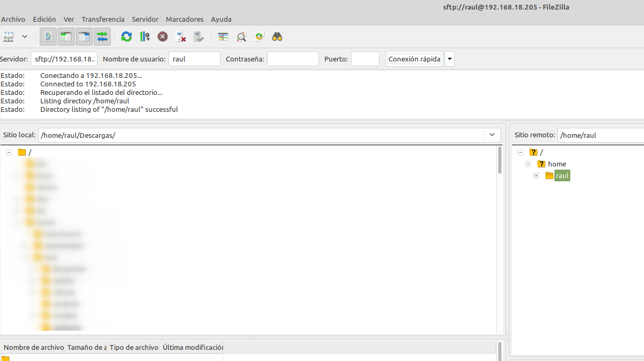Screen dimensions: 644x361
Task: Cancel the current operation
Action: click(x=162, y=37)
